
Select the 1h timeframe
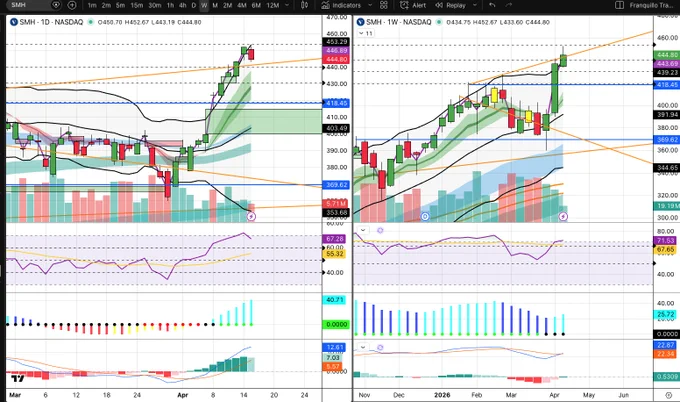tap(170, 6)
